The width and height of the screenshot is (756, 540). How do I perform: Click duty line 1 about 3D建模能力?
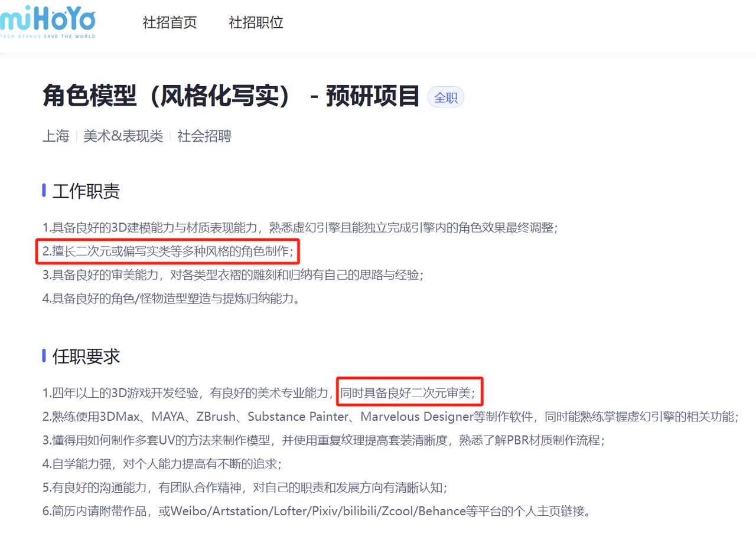point(300,228)
